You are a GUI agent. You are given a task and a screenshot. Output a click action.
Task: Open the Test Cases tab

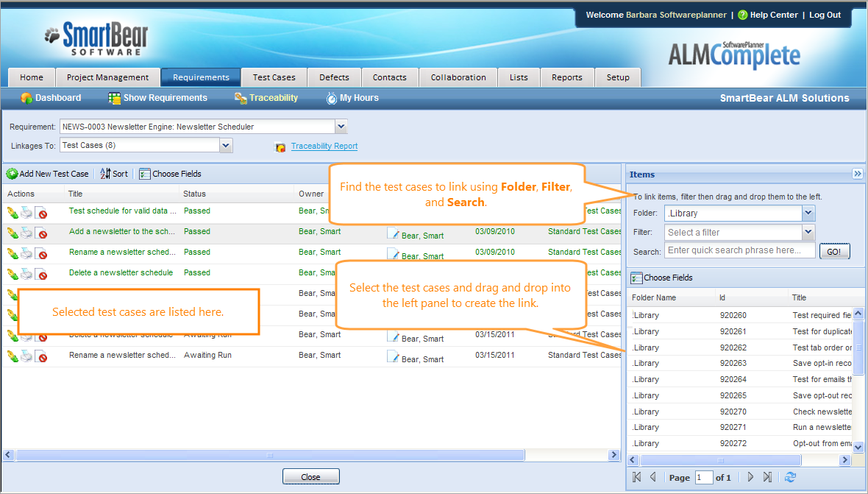pos(274,77)
